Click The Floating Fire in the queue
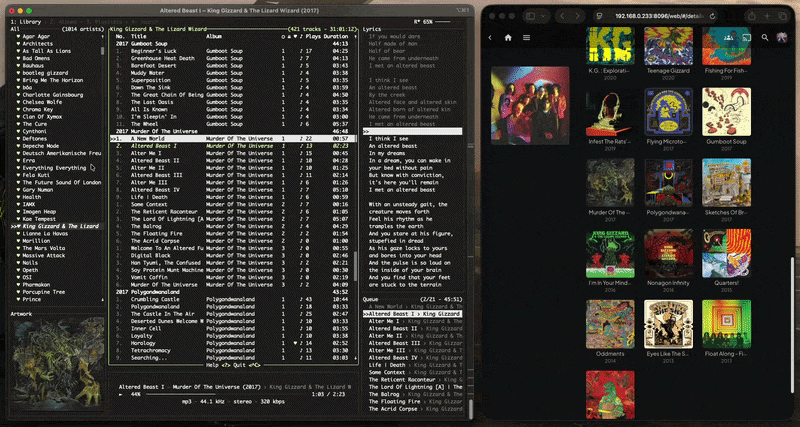The height and width of the screenshot is (427, 800). [396, 401]
